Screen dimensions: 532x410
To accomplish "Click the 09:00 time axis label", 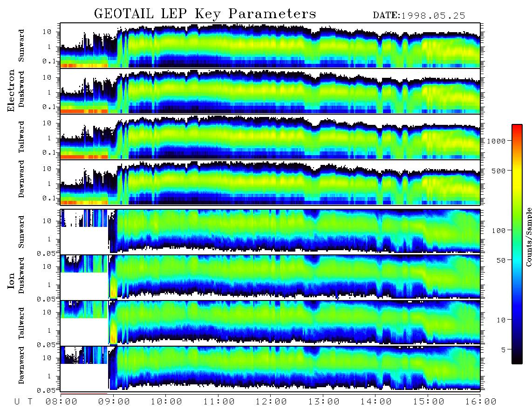I will [x=114, y=402].
